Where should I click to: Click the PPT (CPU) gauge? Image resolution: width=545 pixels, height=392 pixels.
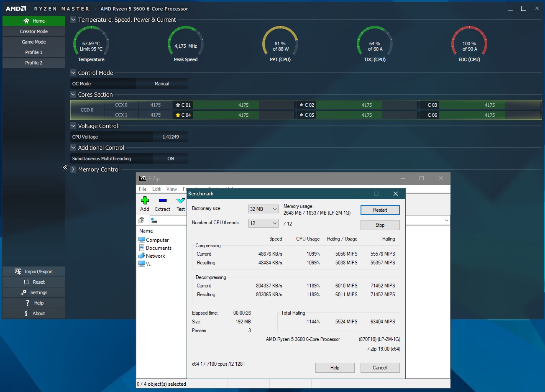280,44
